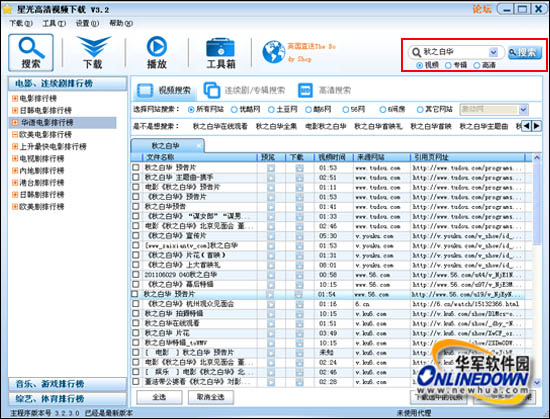Image resolution: width=550 pixels, height=419 pixels.
Task: Open the 帮助(H) menu
Action: (x=121, y=23)
